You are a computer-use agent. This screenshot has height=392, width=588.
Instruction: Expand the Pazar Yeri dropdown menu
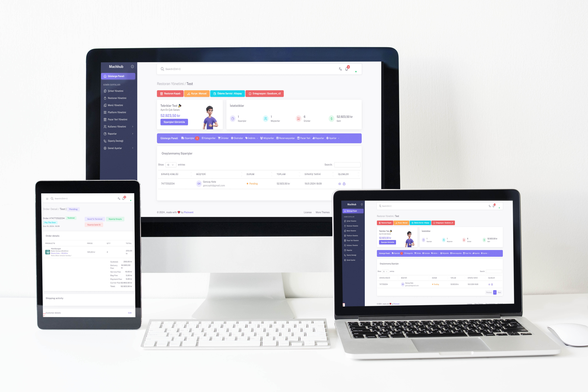(x=305, y=138)
